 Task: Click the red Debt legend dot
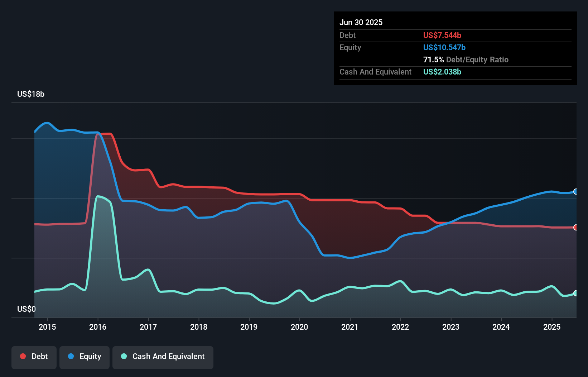(23, 356)
